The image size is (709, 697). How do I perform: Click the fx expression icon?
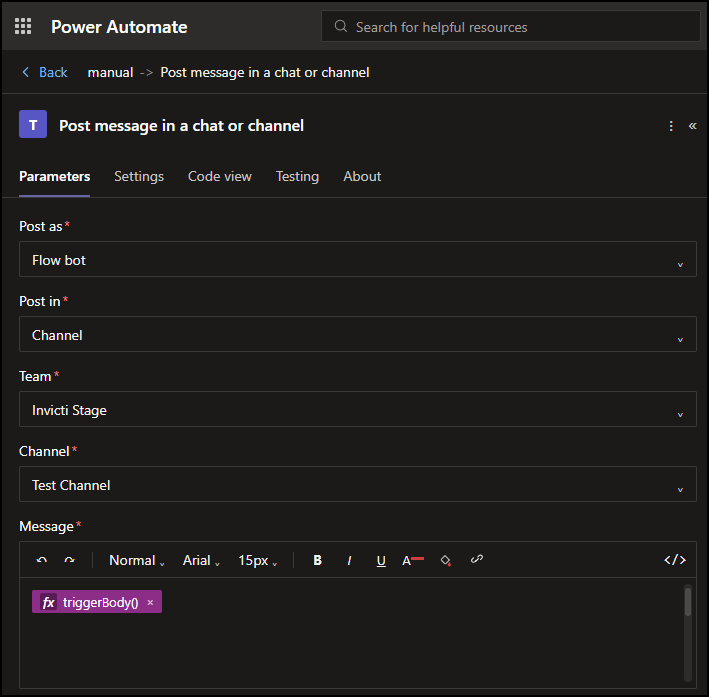(x=48, y=602)
